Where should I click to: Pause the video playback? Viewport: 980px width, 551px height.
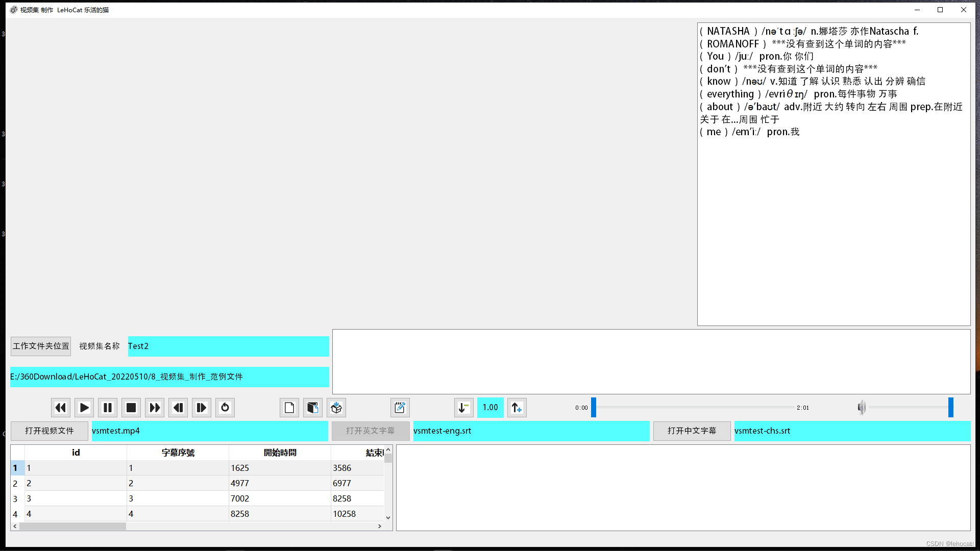(108, 408)
